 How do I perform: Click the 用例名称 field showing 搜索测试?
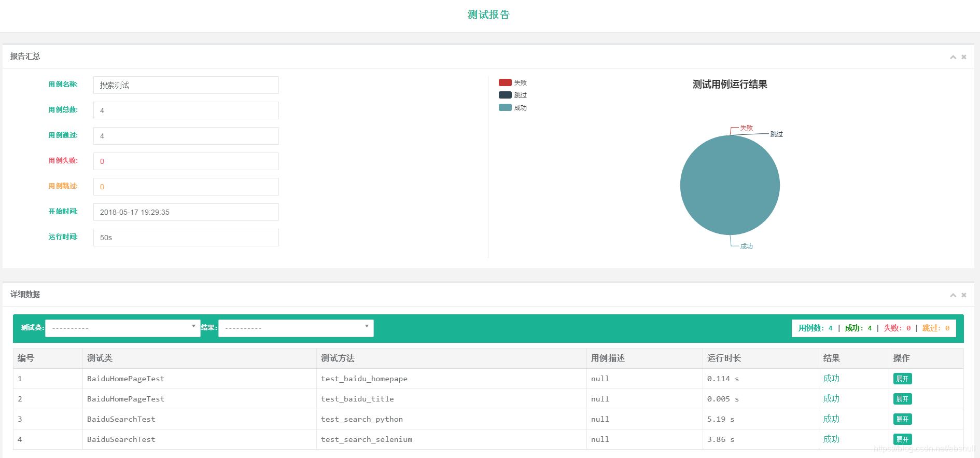186,85
